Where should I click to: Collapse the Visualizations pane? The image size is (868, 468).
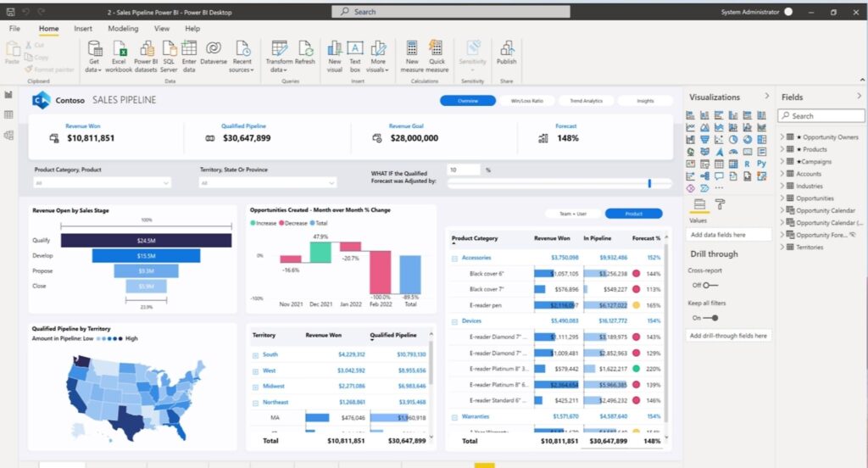click(766, 97)
